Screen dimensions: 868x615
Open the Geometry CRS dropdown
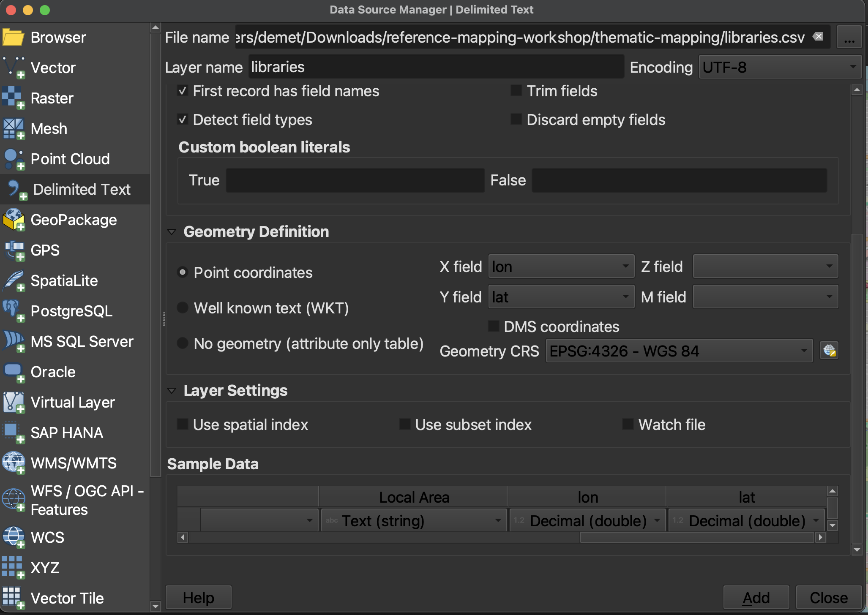tap(679, 351)
